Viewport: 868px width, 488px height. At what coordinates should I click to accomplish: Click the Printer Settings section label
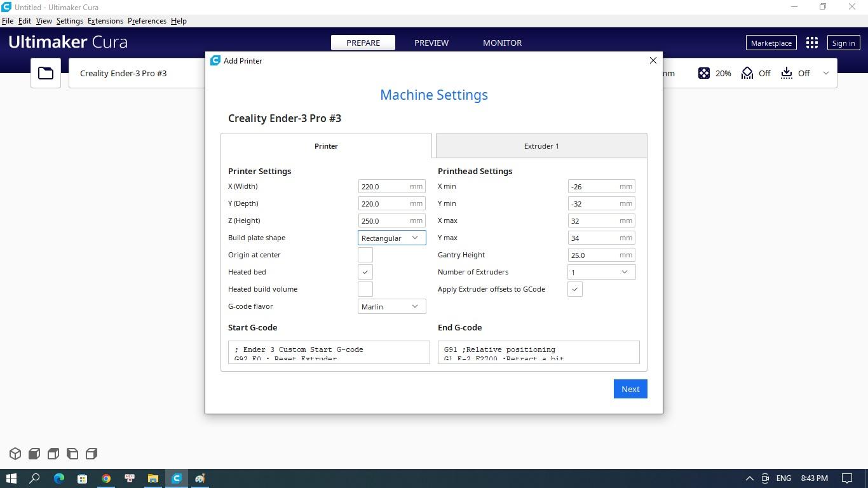click(x=259, y=171)
